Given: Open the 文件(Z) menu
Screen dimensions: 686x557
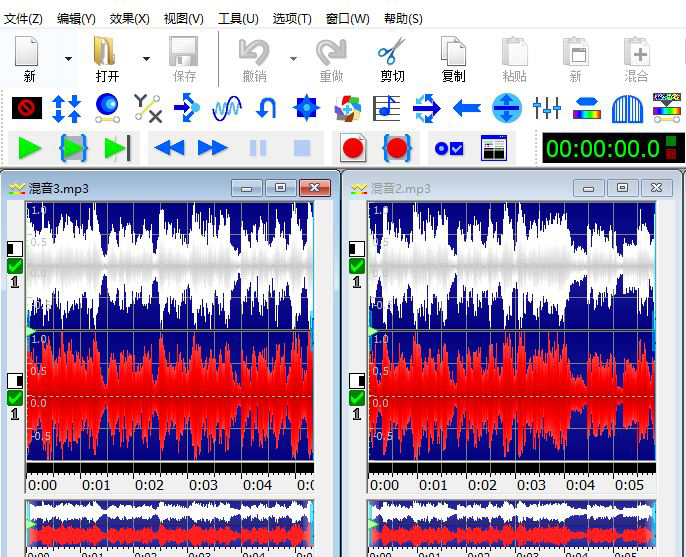Looking at the screenshot, I should [23, 19].
